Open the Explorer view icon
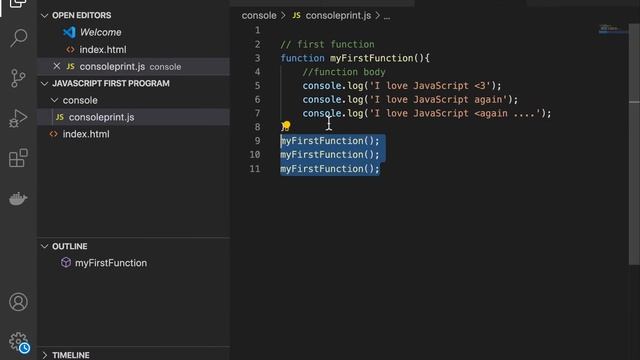This screenshot has width=640, height=360. [x=18, y=3]
